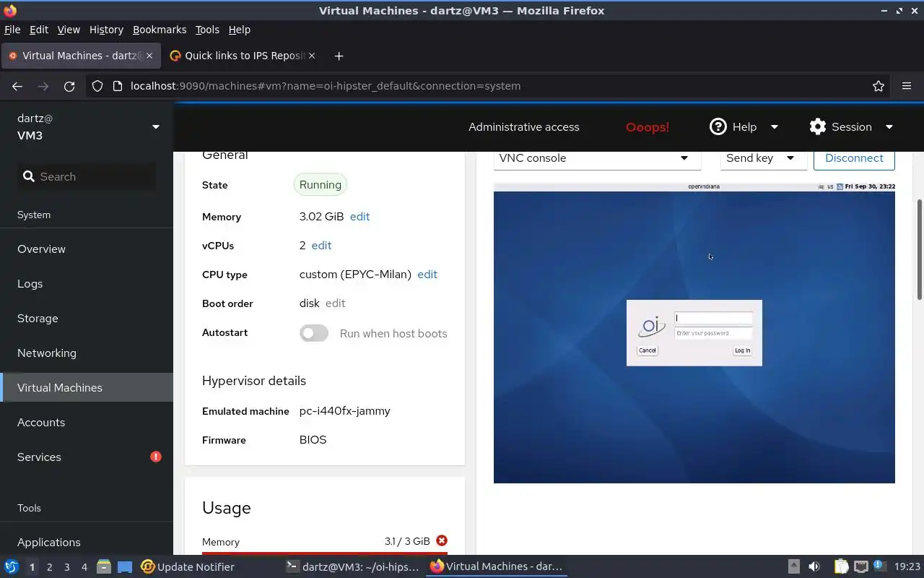Edit the Memory setting
This screenshot has height=578, width=924.
coord(359,217)
